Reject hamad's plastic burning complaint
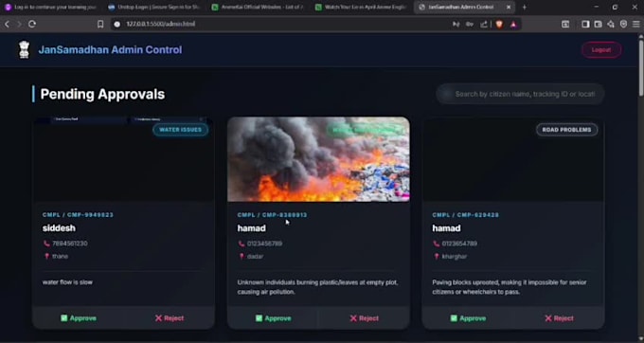644x343 pixels. pos(364,318)
